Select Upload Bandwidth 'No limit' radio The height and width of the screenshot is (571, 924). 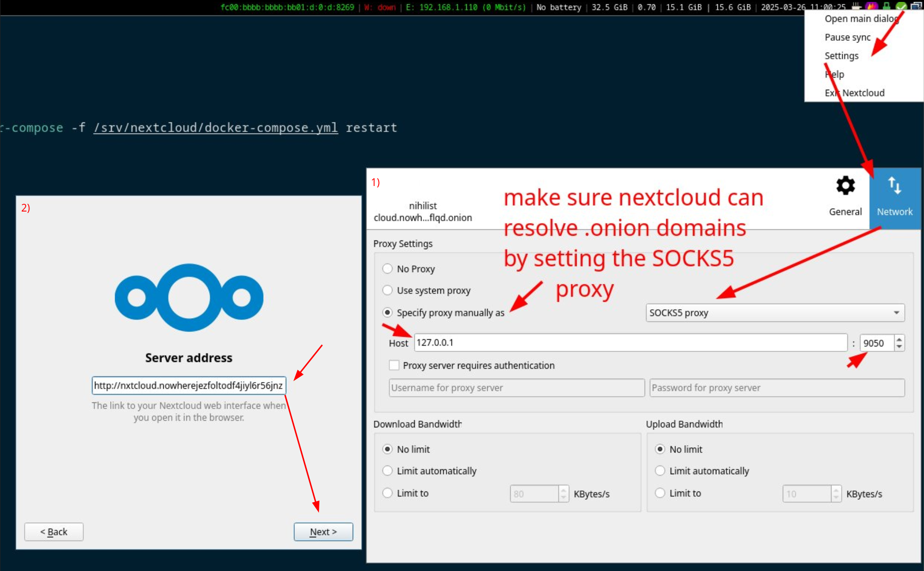pos(660,449)
